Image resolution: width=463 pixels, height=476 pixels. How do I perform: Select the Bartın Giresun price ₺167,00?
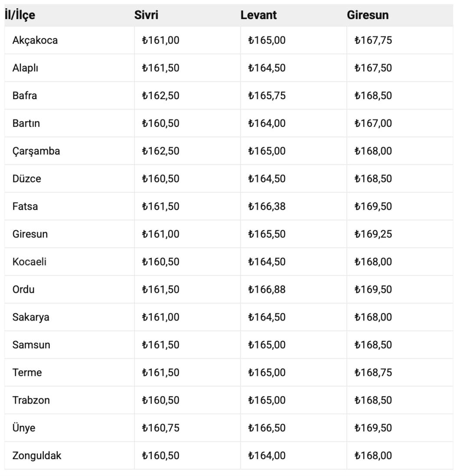373,123
